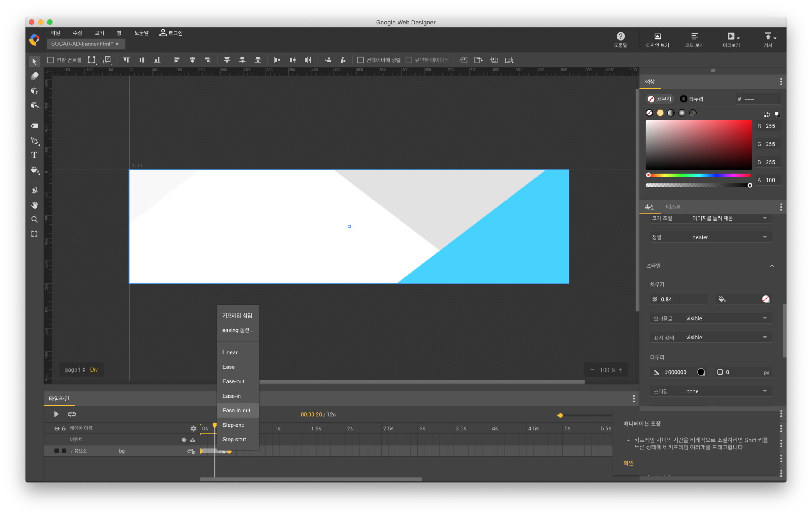Select the Pen tool
This screenshot has height=516, width=812.
(34, 141)
